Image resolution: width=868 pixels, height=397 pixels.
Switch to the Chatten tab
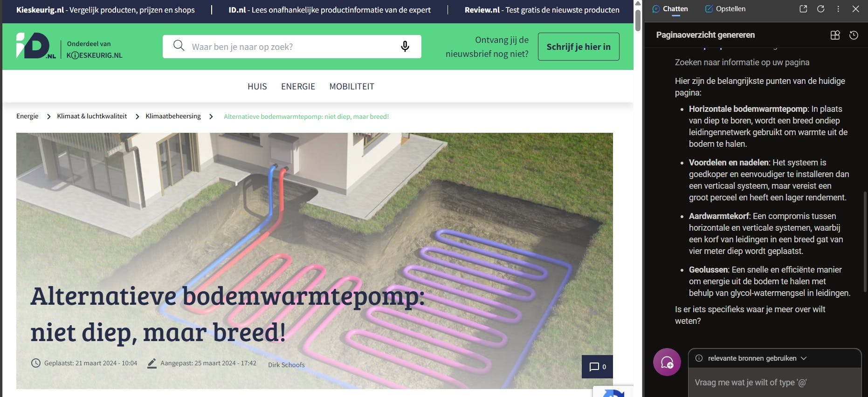[670, 9]
